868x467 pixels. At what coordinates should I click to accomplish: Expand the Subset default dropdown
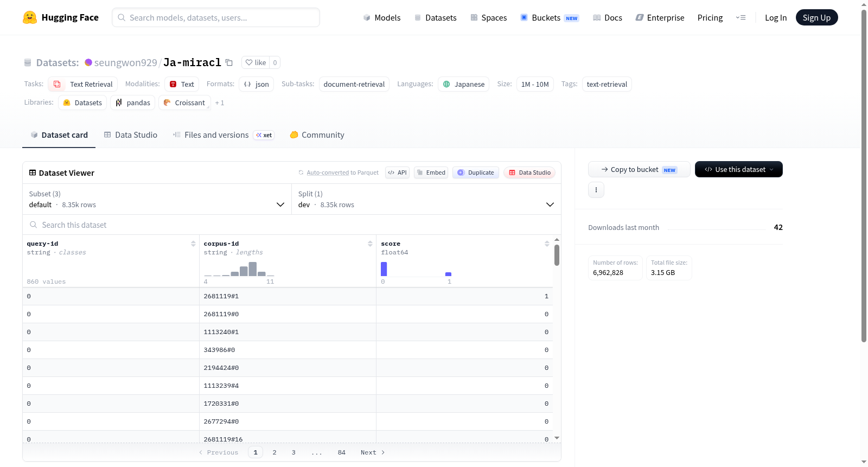[x=157, y=199]
